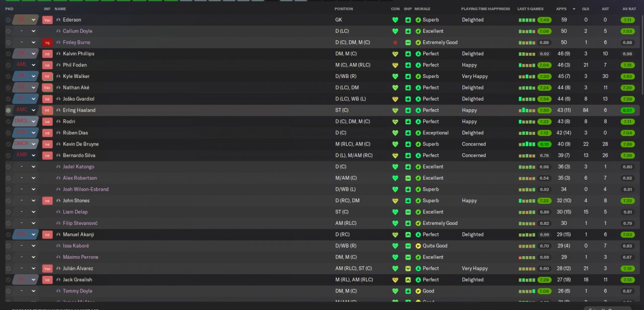Click the player profile icon before Liam Delap
This screenshot has width=644, height=310.
click(58, 212)
